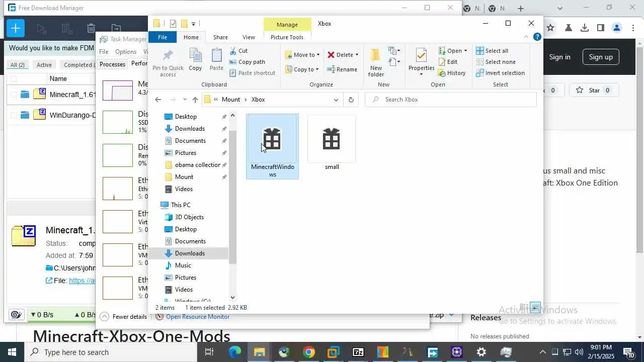Click the Sign up button
Viewport: 644px width, 362px height.
point(601,57)
